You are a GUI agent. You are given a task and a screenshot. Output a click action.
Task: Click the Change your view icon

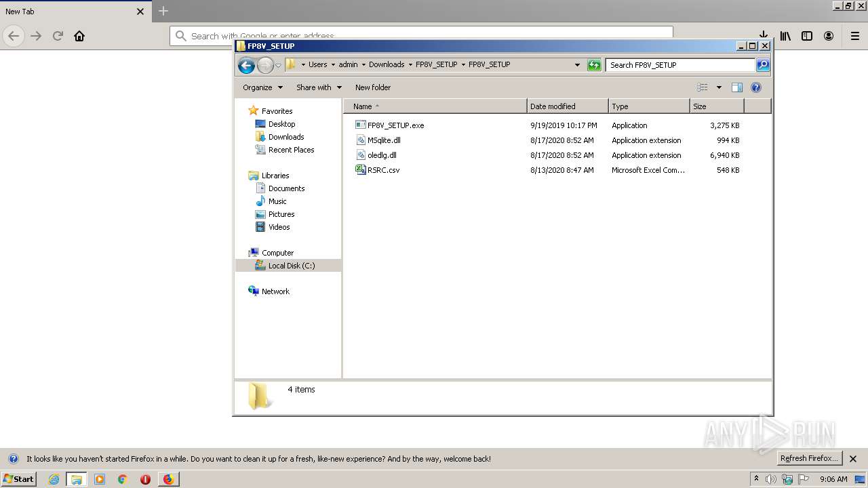[703, 87]
